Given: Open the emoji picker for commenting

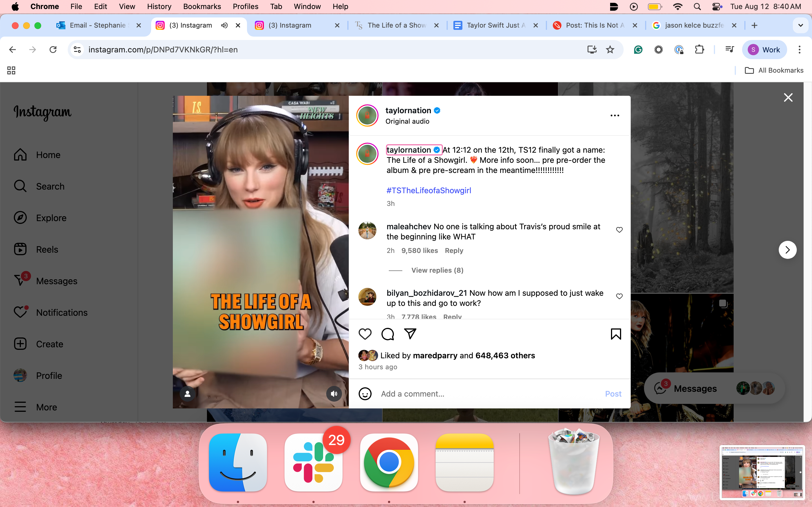Looking at the screenshot, I should tap(365, 394).
